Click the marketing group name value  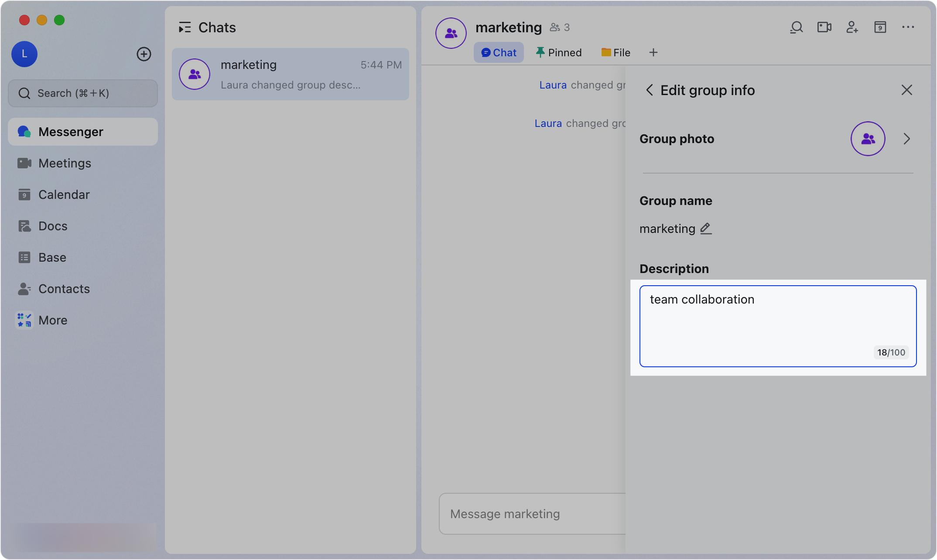pyautogui.click(x=667, y=229)
